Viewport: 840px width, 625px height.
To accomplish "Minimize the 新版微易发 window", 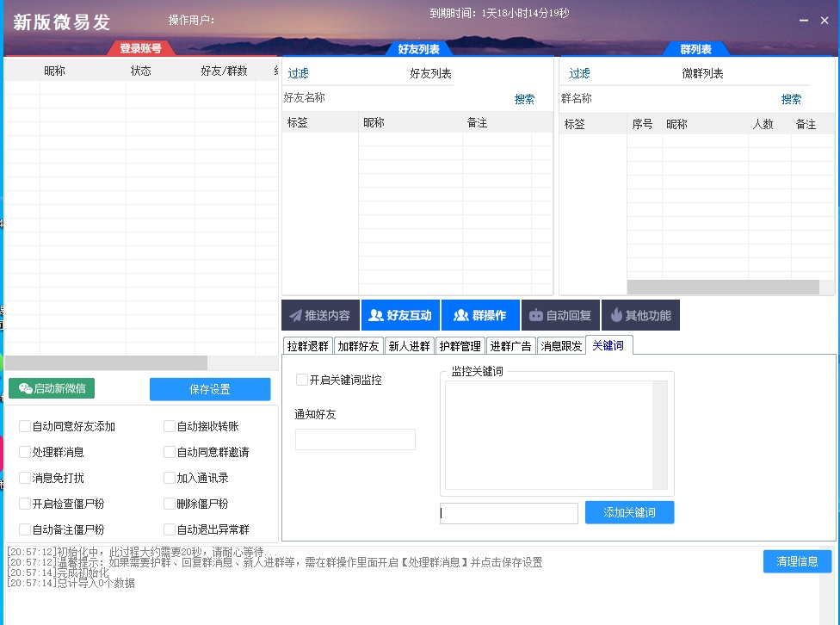I will (804, 21).
